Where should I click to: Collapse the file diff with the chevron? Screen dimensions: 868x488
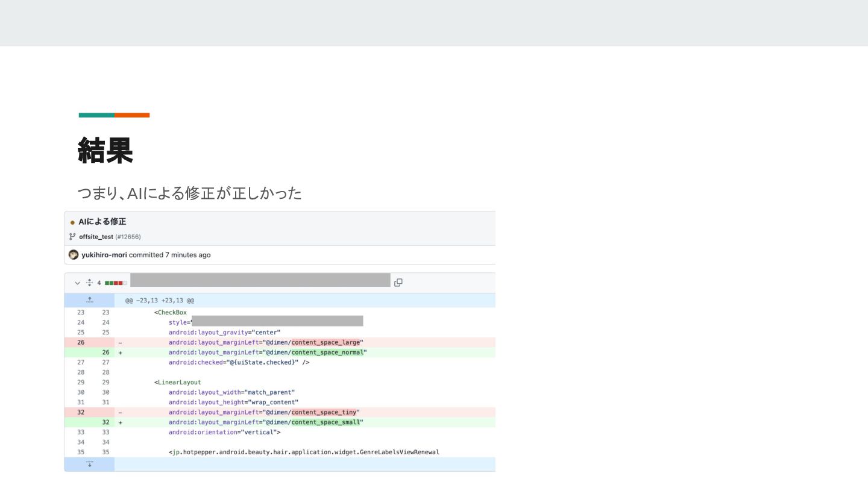tap(77, 283)
